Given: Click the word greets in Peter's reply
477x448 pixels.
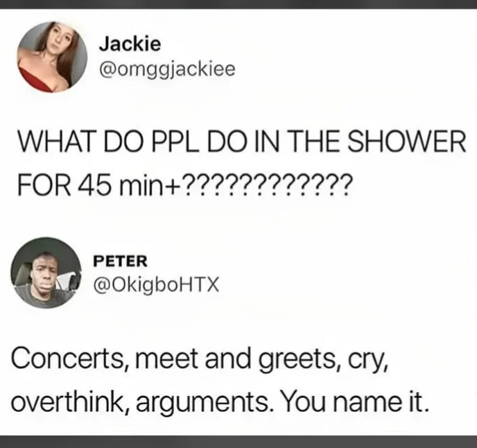Looking at the screenshot, I should 302,360.
